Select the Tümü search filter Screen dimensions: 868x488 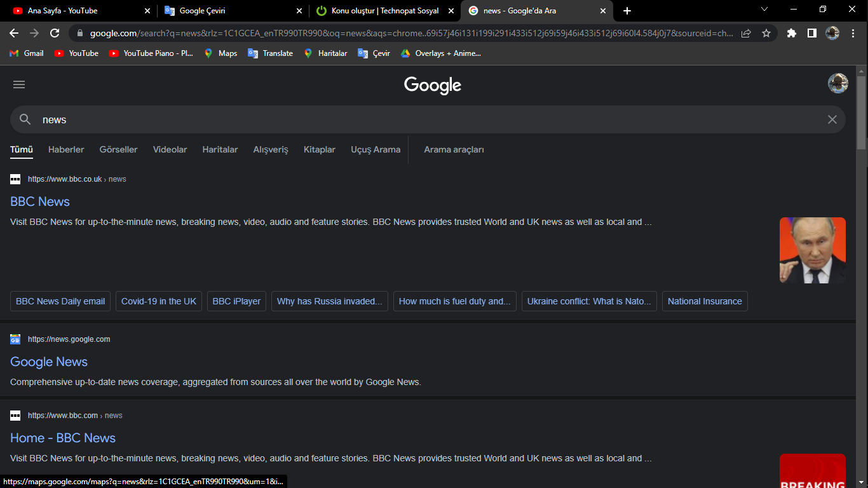point(22,150)
